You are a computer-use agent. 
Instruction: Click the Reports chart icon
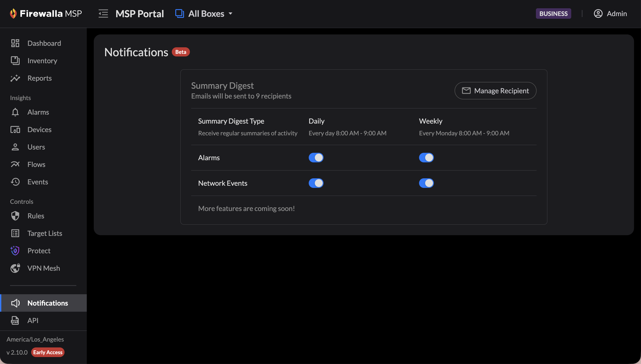point(15,78)
